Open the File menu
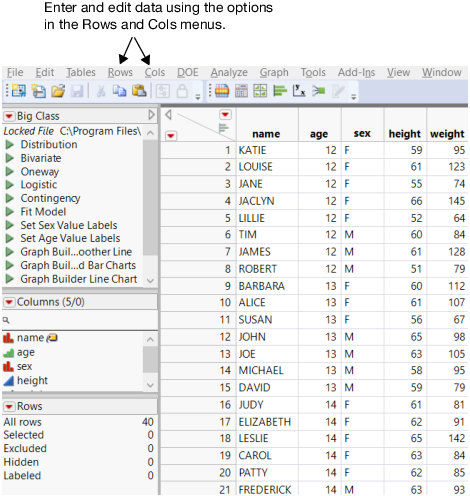470x496 pixels. coord(15,72)
